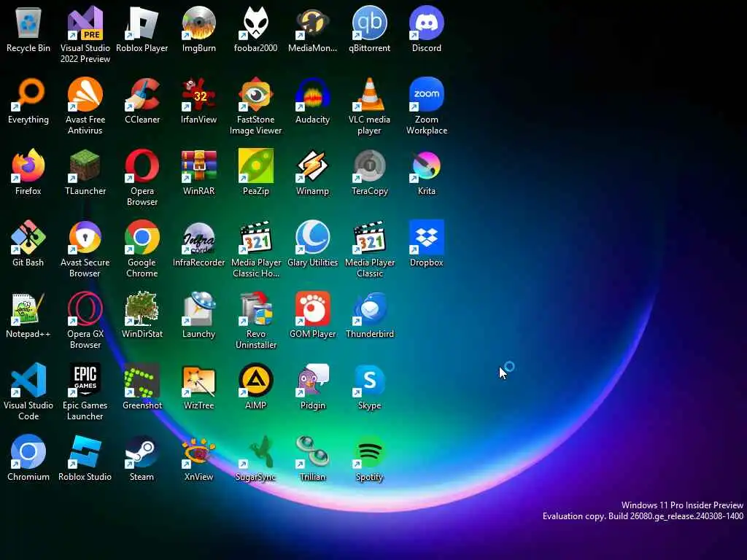Viewport: 747px width, 560px height.
Task: Select the GOM Player icon
Action: (x=312, y=308)
